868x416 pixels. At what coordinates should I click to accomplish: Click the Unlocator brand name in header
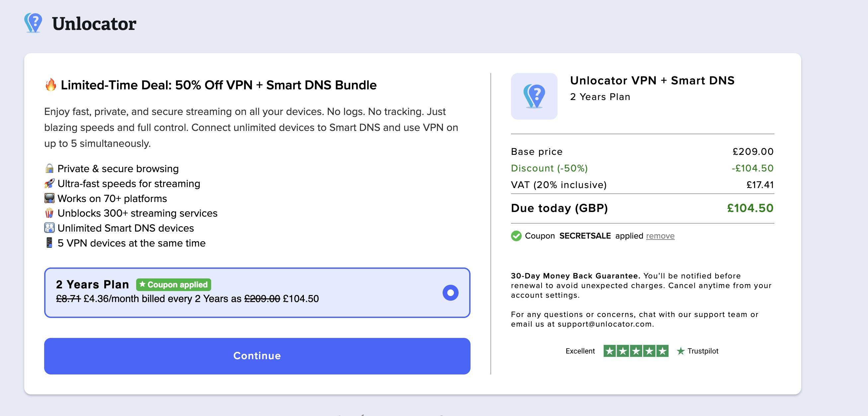pyautogui.click(x=94, y=24)
